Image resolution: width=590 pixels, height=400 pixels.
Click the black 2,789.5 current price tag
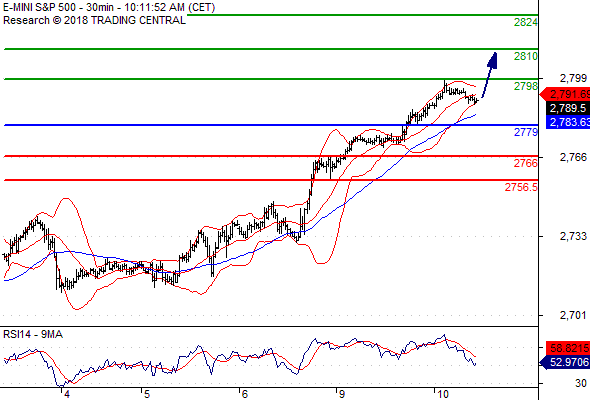click(x=568, y=108)
